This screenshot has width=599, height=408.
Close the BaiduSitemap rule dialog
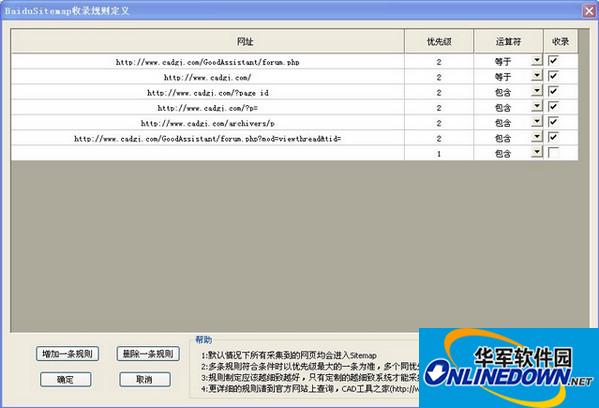(x=589, y=11)
